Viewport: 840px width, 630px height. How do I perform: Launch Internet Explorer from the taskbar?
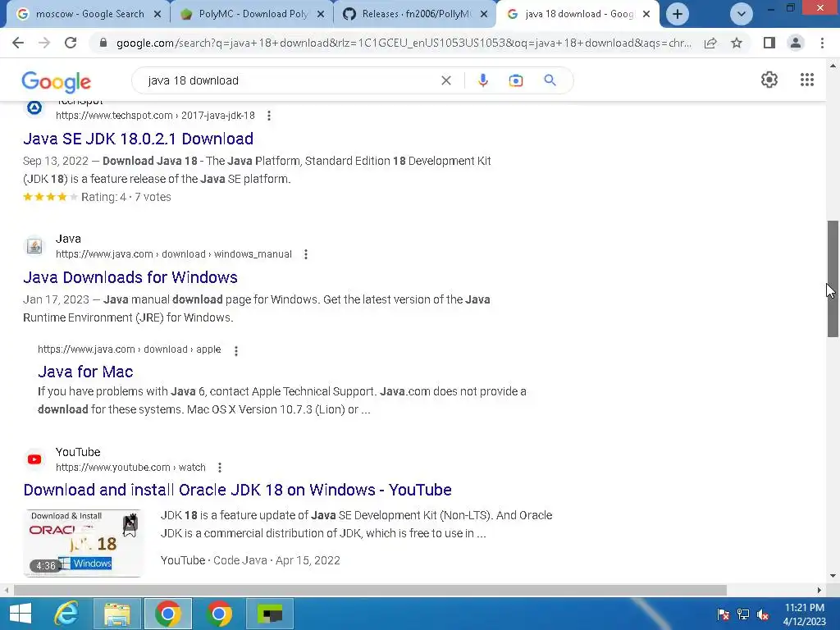tap(67, 614)
